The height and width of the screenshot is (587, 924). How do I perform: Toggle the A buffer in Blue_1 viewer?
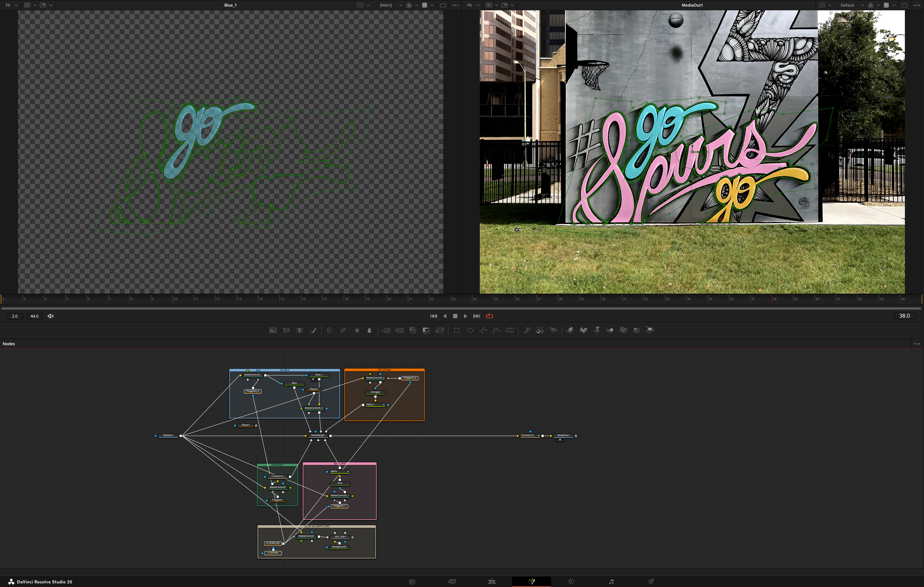[27, 5]
